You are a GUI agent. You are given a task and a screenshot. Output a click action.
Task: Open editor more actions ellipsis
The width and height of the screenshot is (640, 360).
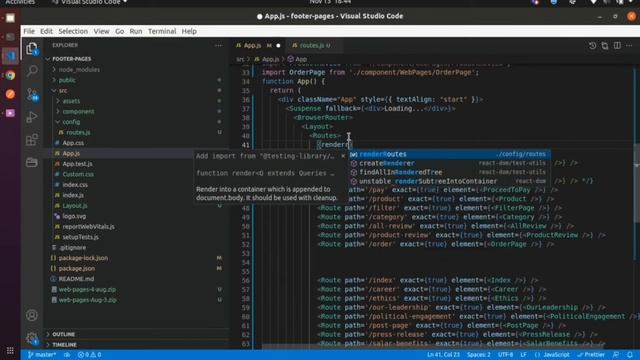pos(629,46)
